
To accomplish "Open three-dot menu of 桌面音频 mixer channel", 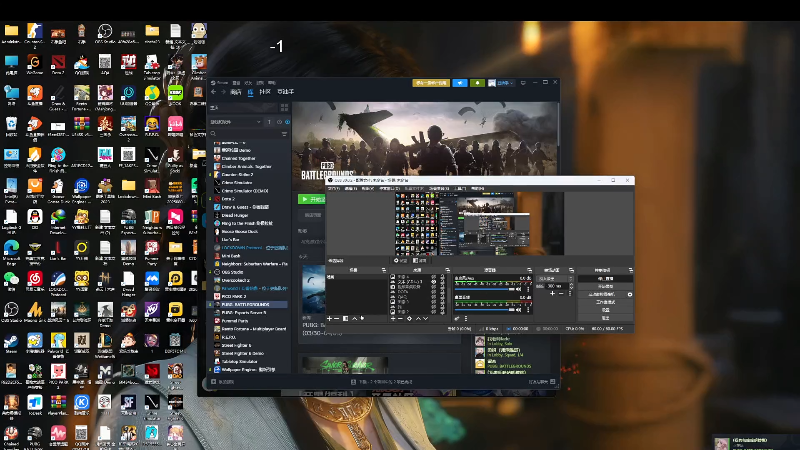I will (x=528, y=310).
